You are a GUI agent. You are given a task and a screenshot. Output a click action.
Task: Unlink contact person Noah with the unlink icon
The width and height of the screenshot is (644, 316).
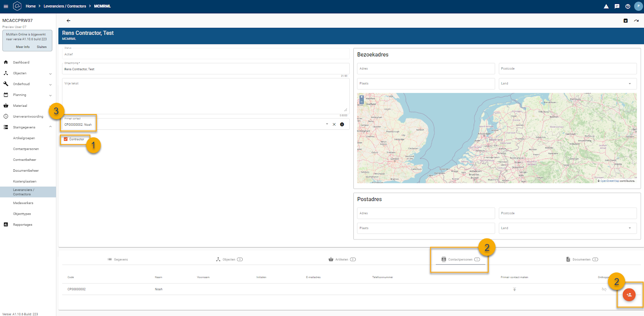pos(604,289)
